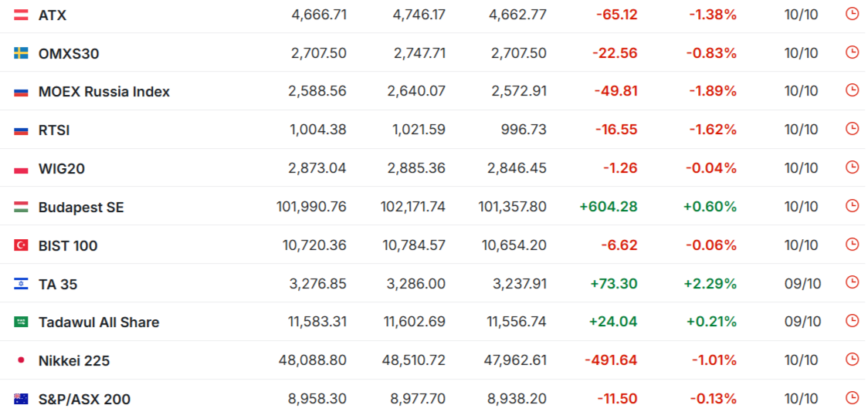Open the Nikkei 225 index page
Viewport: 868px width, 415px height.
pyautogui.click(x=74, y=361)
